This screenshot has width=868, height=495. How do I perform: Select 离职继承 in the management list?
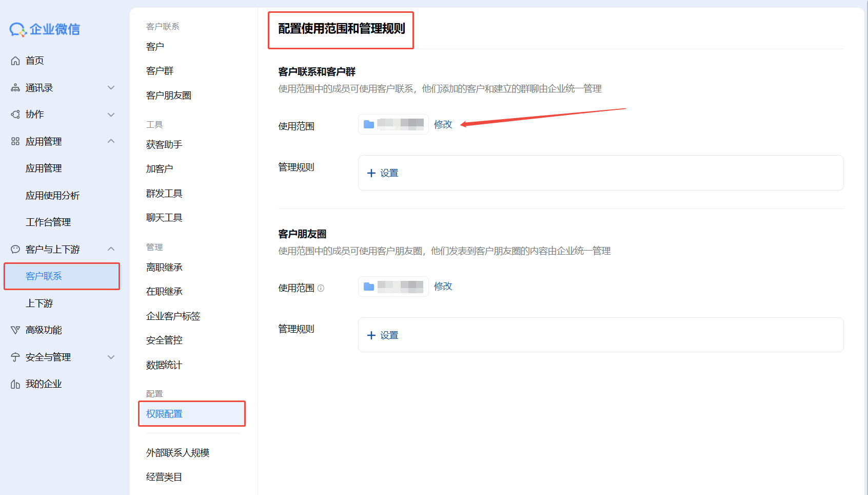[164, 268]
